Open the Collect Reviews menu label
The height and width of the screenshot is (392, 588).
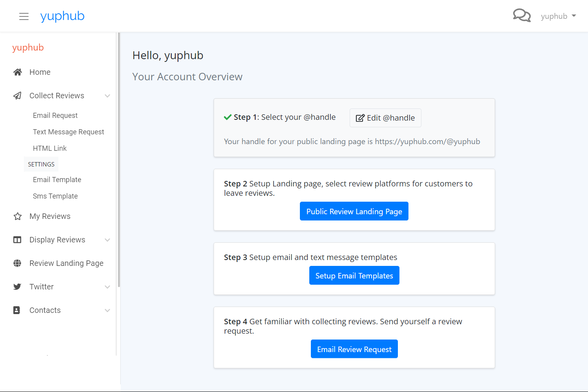point(57,96)
